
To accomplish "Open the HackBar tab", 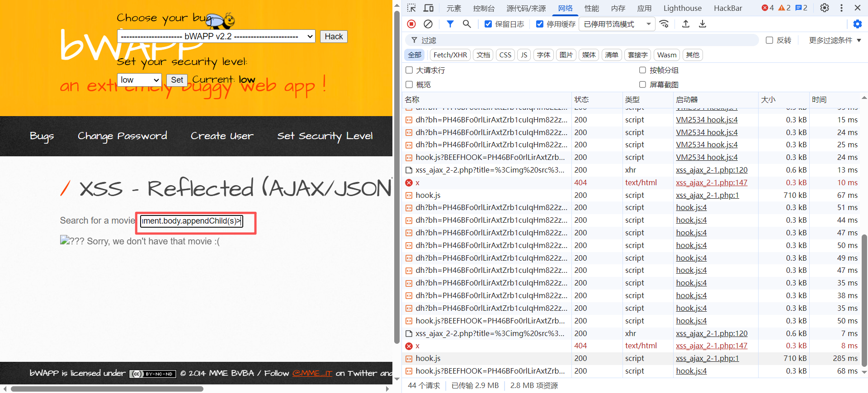I will [x=728, y=8].
